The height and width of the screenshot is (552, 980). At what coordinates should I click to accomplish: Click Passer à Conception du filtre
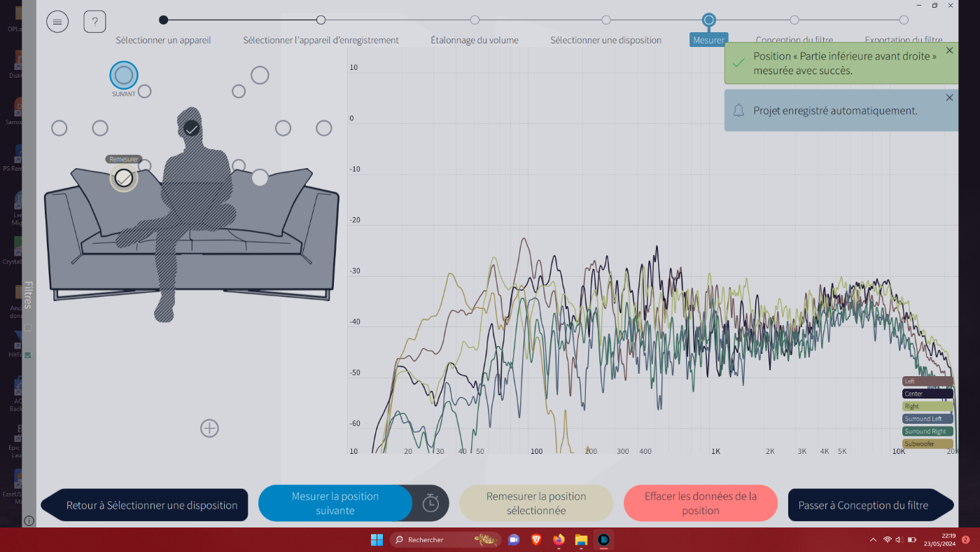point(863,505)
